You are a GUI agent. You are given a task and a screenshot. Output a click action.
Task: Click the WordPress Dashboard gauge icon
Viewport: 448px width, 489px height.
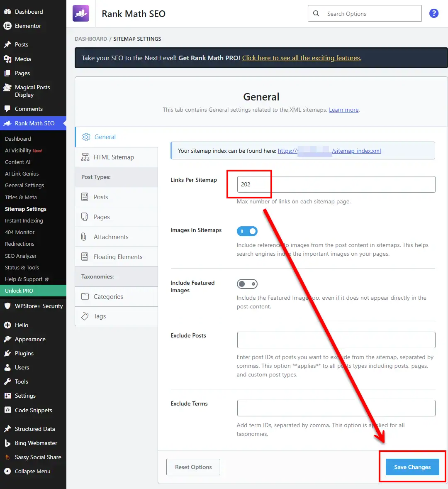point(7,12)
